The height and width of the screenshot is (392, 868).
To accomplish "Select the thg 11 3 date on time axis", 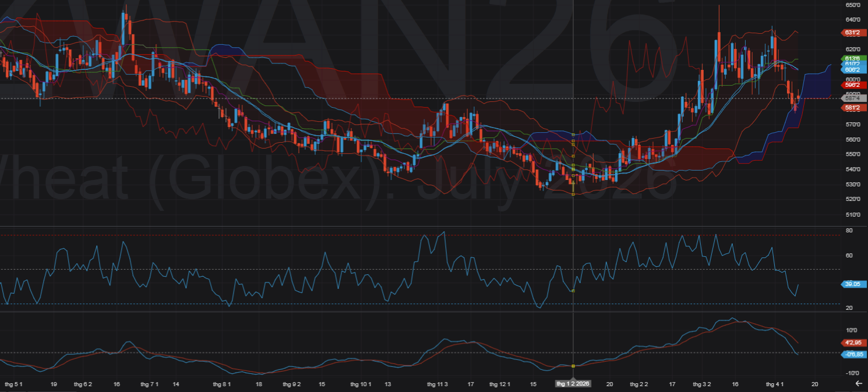I will point(437,384).
